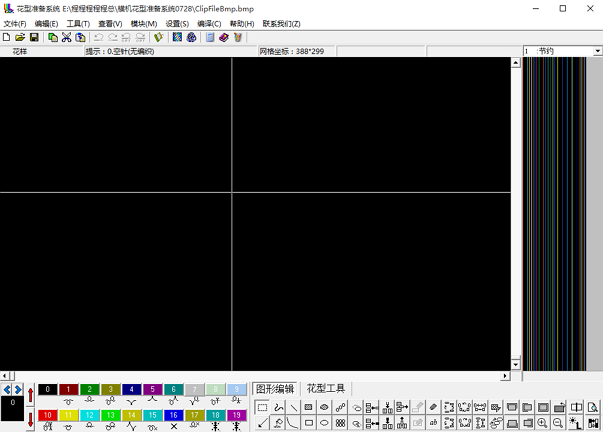This screenshot has height=432, width=603.
Task: Save the pattern with floppy icon
Action: pos(34,37)
